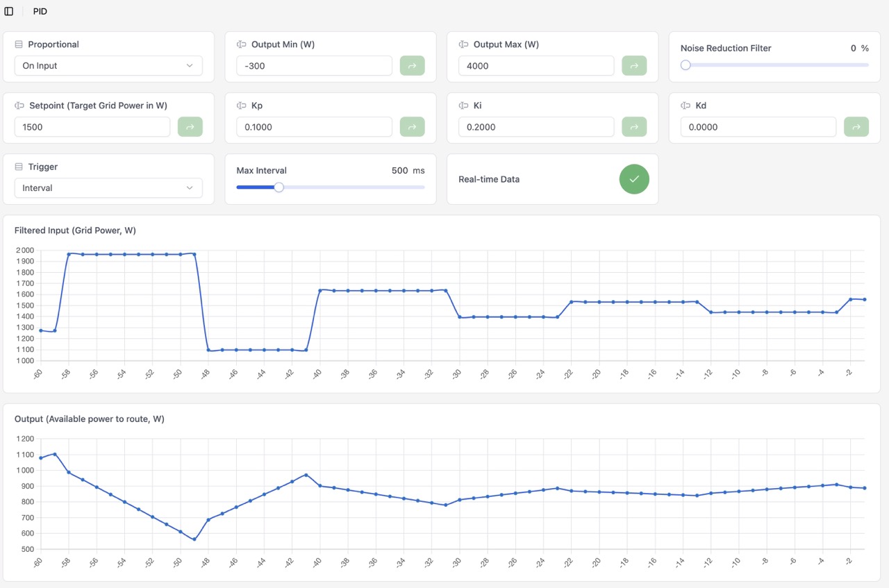
Task: Click the lowest point on Output chart
Action: pyautogui.click(x=194, y=539)
